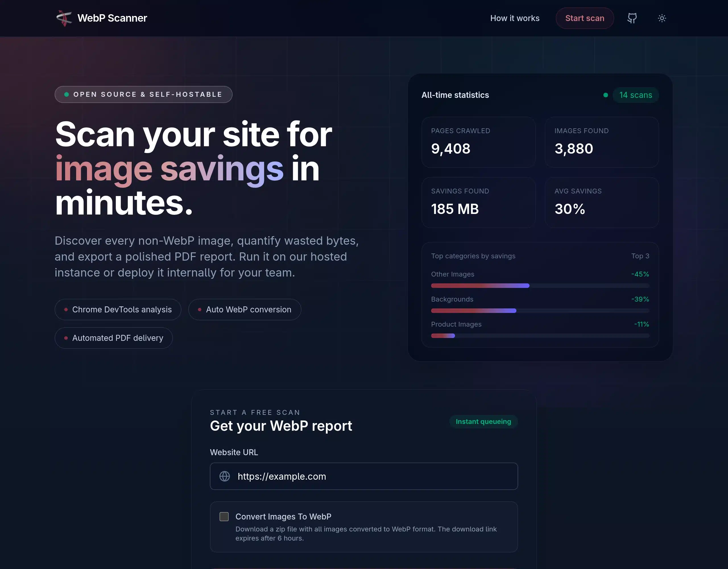728x569 pixels.
Task: Click Top categories by savings heading
Action: [473, 256]
